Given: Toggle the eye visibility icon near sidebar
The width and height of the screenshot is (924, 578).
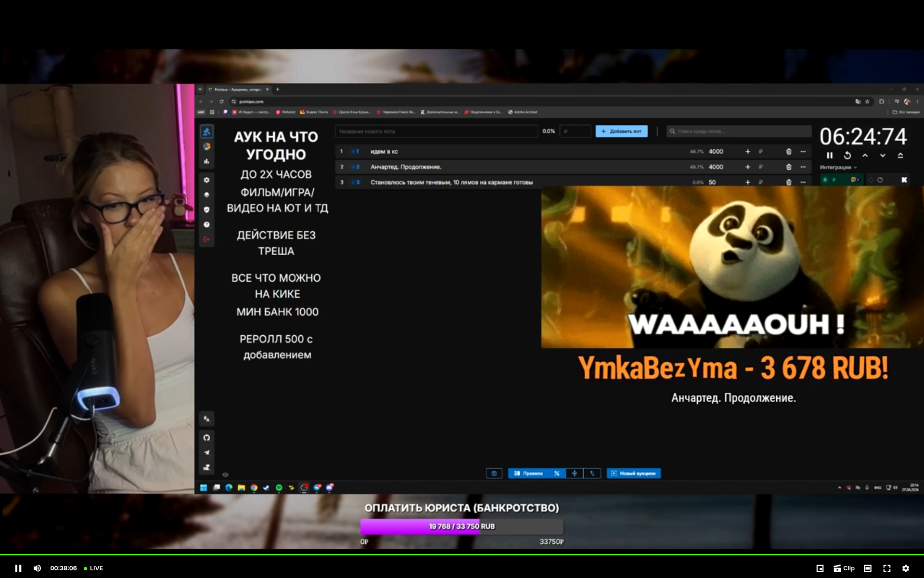Looking at the screenshot, I should [x=225, y=474].
